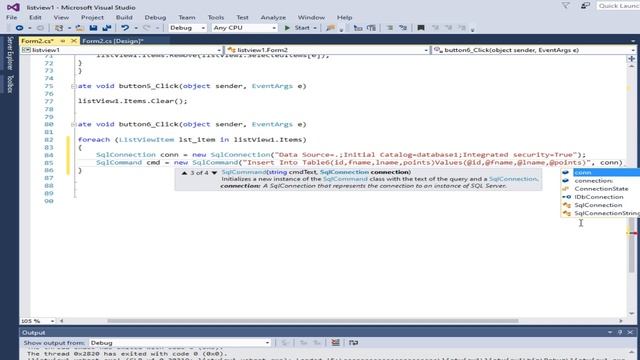
Task: Select 'IDbConnection' in the IntelliSense list
Action: tap(600, 197)
